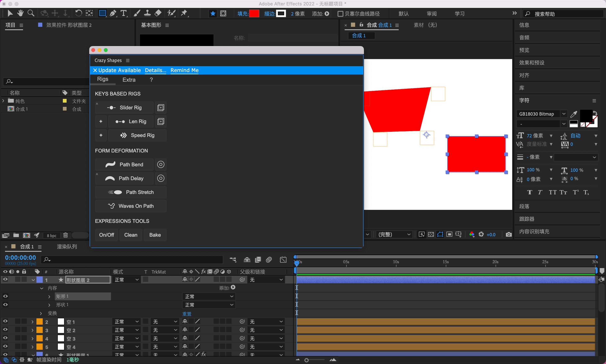606x364 pixels.
Task: Toggle visibility of 矩形 1 shape
Action: (5, 296)
